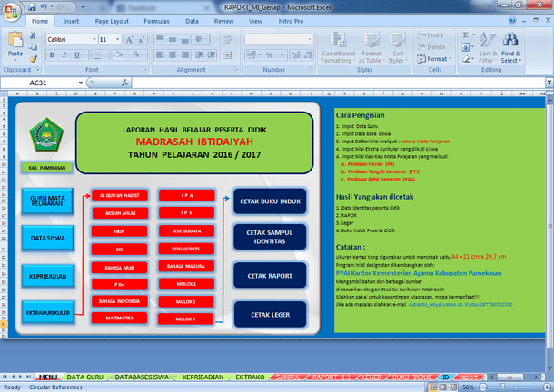Click CETAK BUKU INDUK button

coord(270,201)
